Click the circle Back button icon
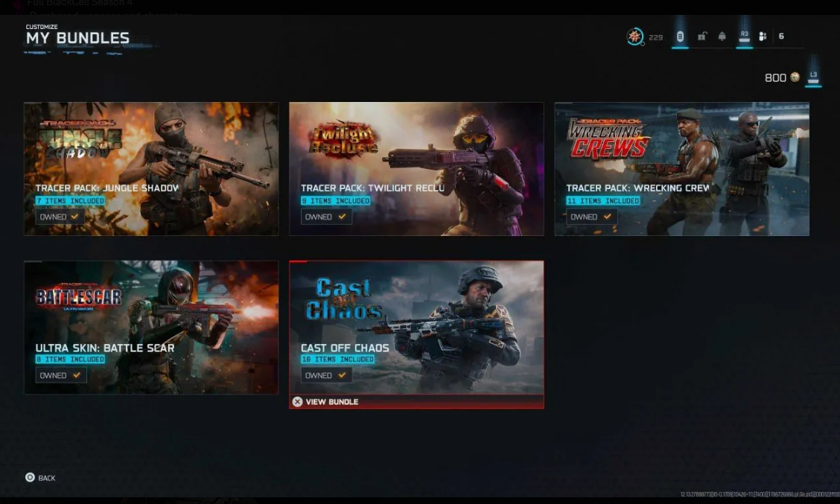840x504 pixels. pyautogui.click(x=30, y=477)
